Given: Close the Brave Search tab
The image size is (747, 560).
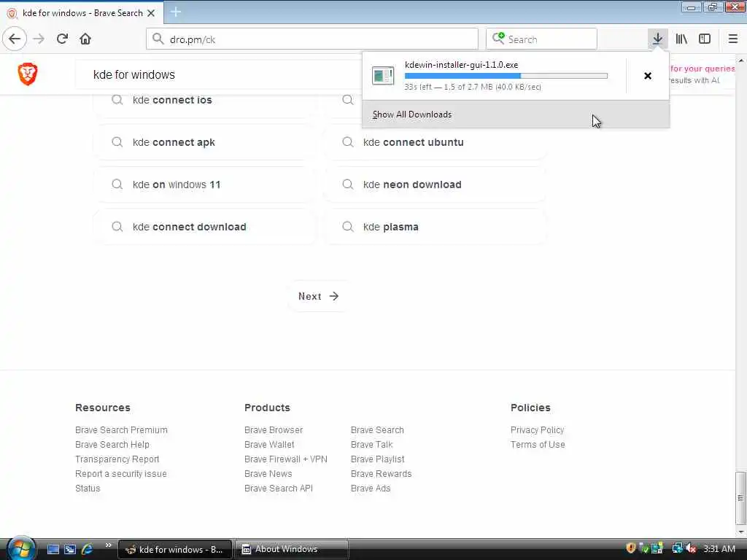Looking at the screenshot, I should pos(151,13).
